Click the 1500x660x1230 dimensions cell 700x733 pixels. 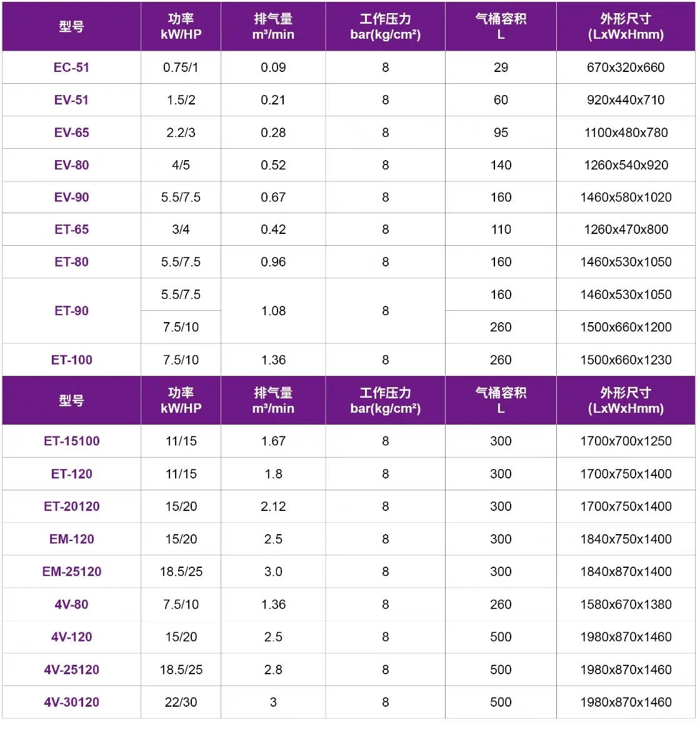[x=626, y=360]
